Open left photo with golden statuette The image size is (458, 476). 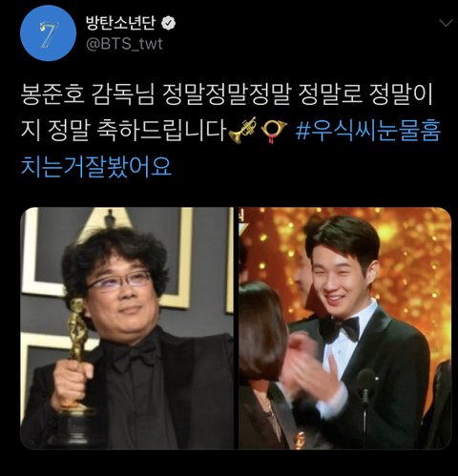[x=127, y=328]
